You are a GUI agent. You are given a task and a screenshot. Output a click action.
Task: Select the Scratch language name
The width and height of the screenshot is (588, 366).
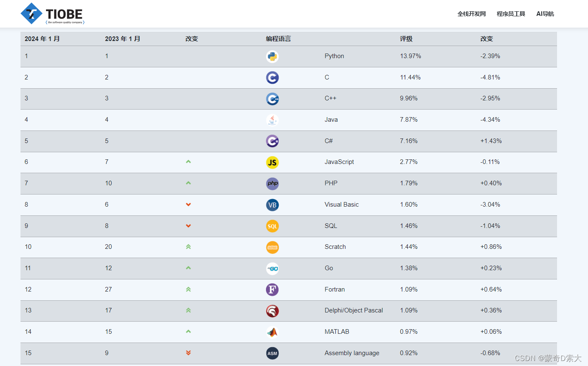point(335,247)
